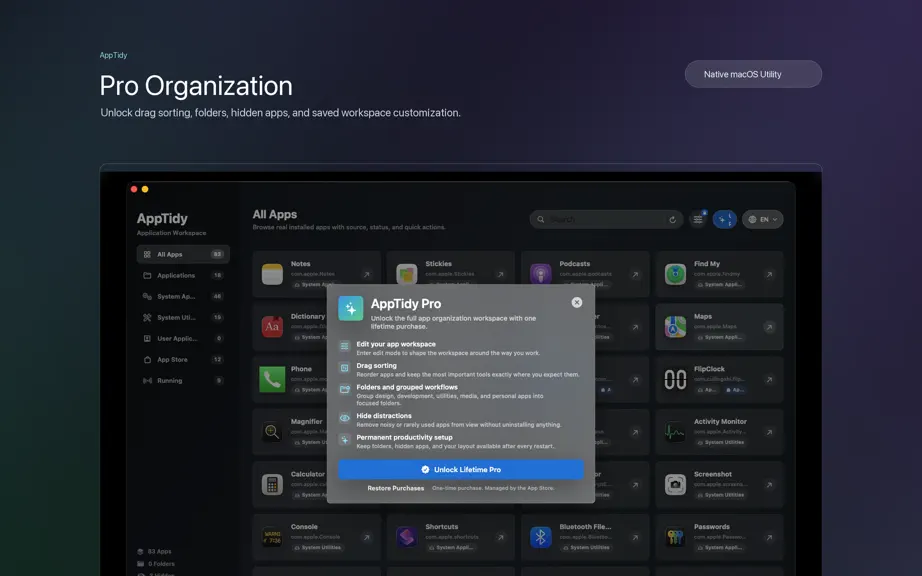
Task: Click the Magnifier app icon
Action: click(x=272, y=432)
